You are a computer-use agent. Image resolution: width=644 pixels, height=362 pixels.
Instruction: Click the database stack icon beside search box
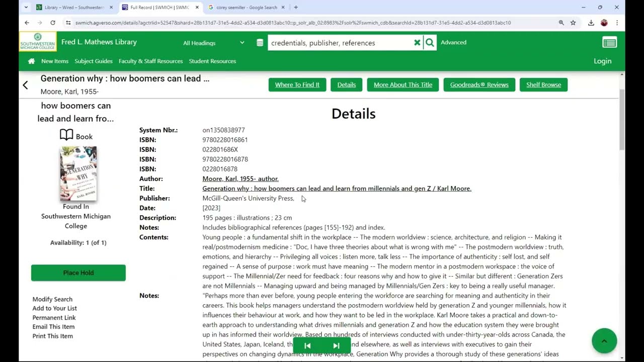click(260, 43)
